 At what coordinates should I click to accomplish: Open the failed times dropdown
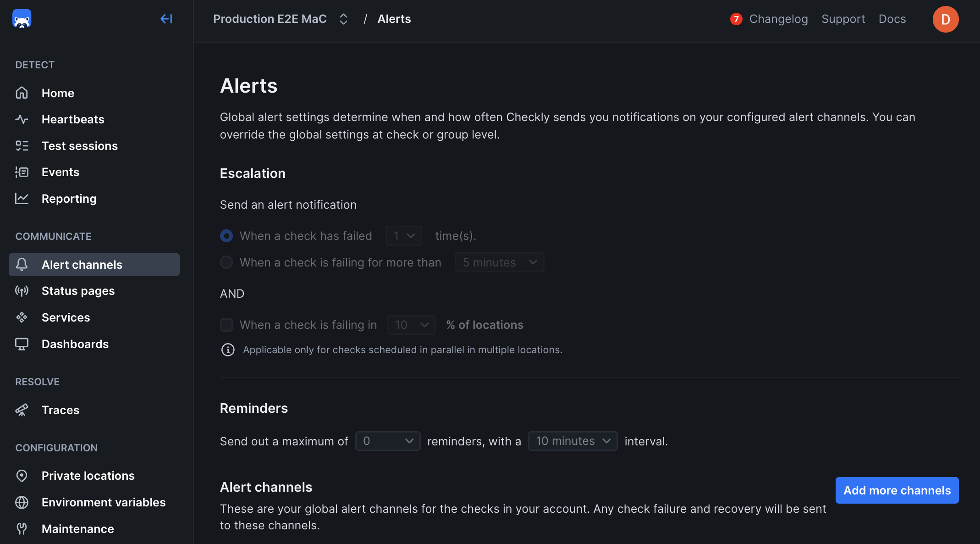pos(403,235)
